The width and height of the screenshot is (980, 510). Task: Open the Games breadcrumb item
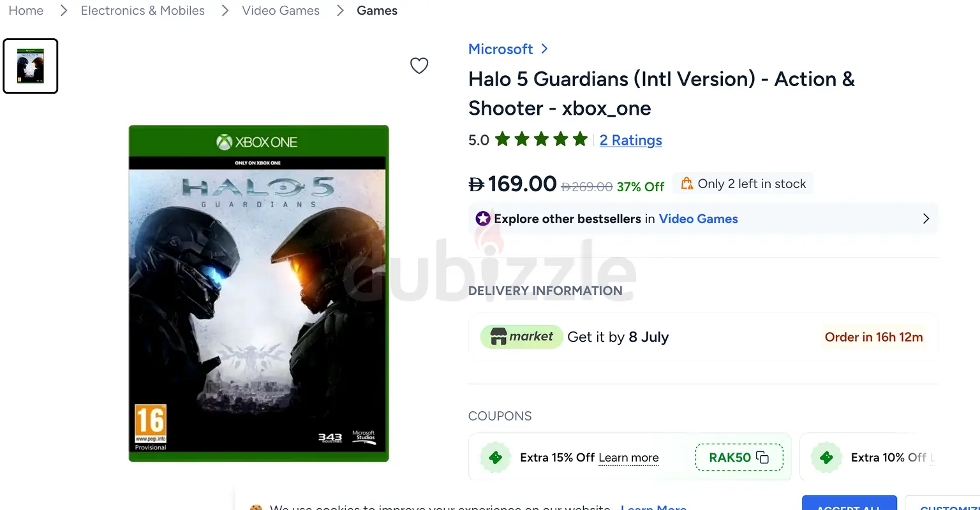377,11
